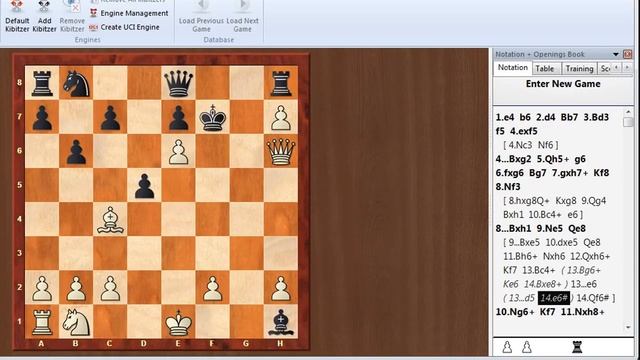Click the Remove Kibitzer button
Viewport: 640px width, 360px height.
(72, 16)
